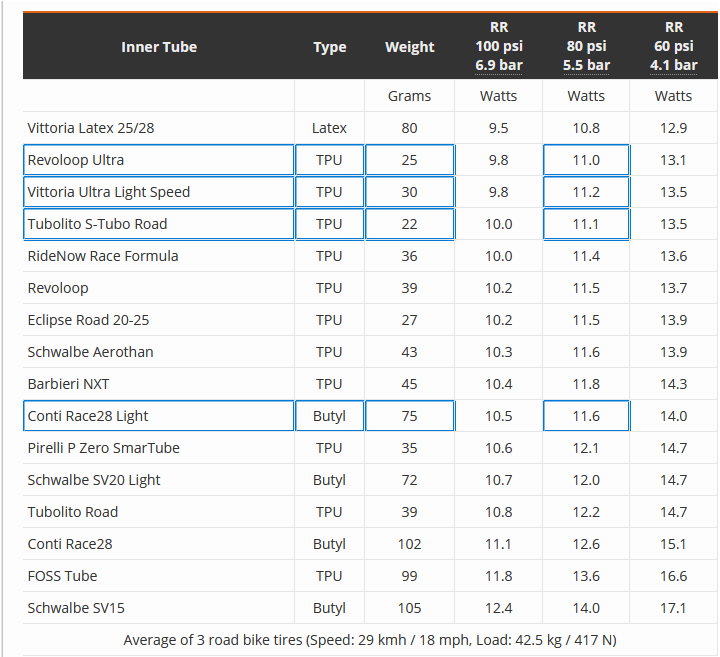Click Tubolito S-Tubo Road name

pyautogui.click(x=97, y=224)
